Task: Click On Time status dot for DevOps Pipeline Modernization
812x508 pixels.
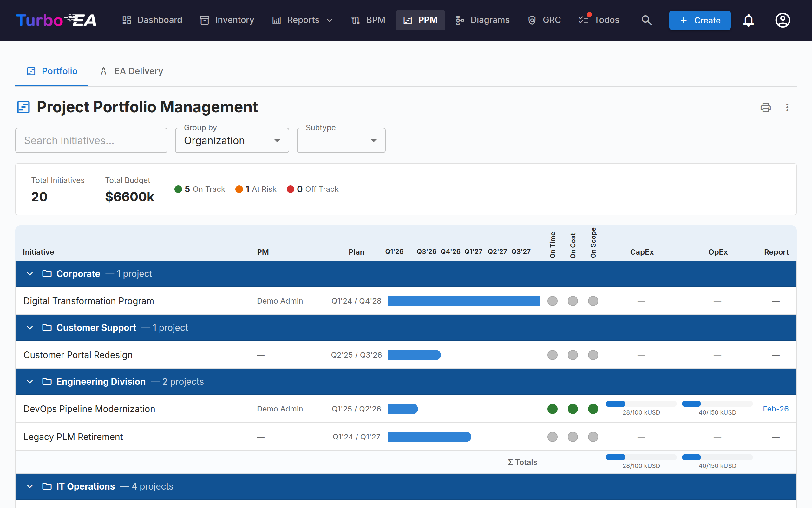Action: coord(552,409)
